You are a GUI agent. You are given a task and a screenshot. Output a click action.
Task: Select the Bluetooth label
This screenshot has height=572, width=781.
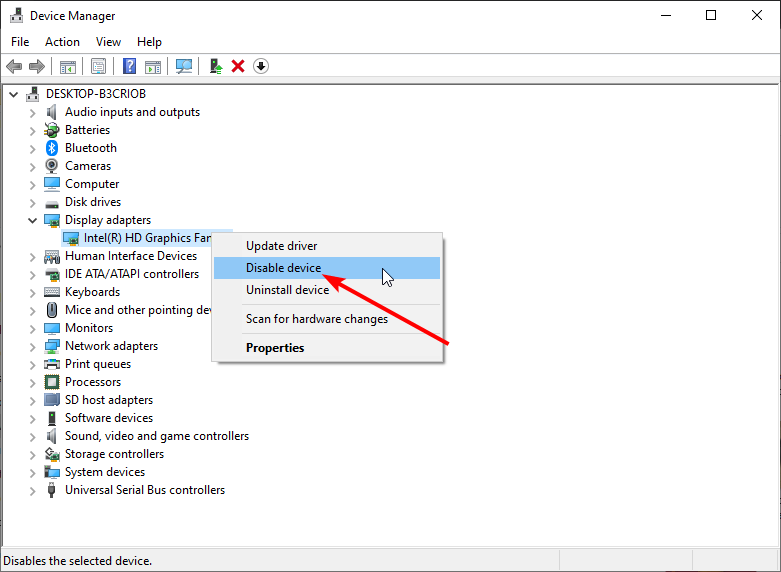coord(91,148)
